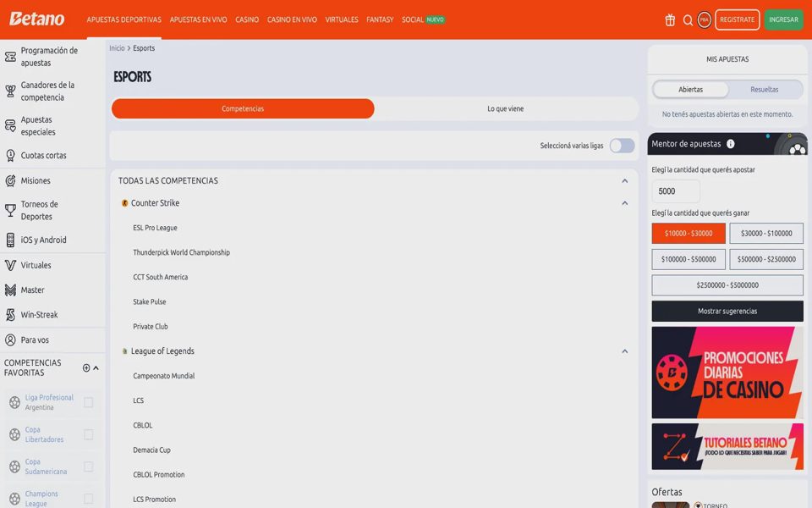Click the Master M icon
Screen dimensions: 812x508
(x=10, y=290)
